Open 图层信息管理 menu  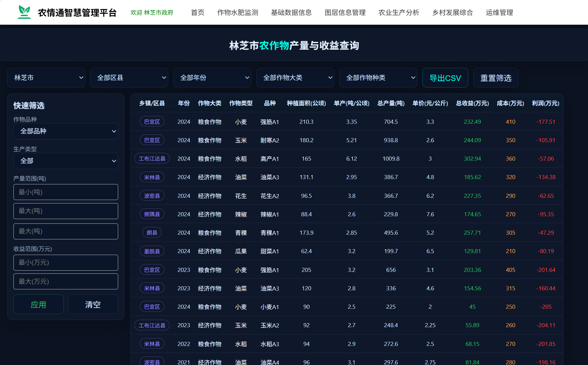tap(345, 12)
